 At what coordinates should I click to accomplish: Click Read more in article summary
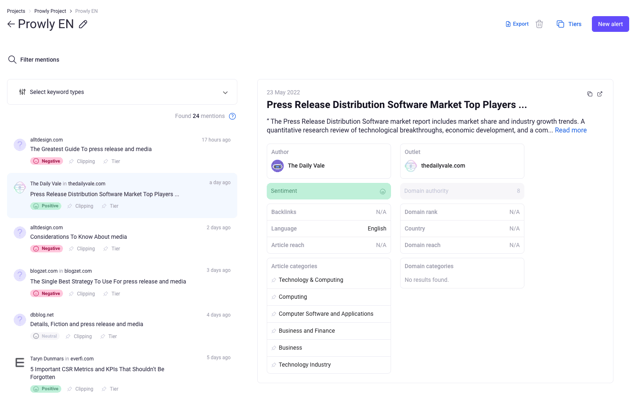tap(571, 130)
